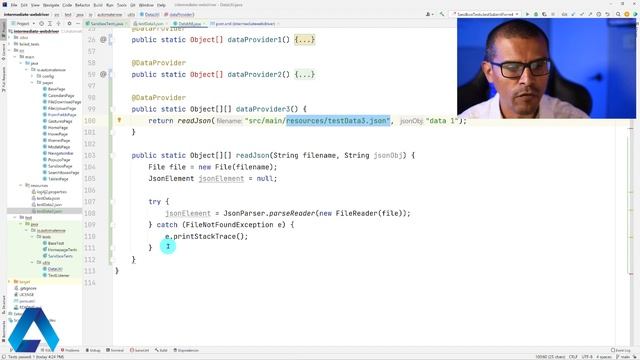640x360 pixels.
Task: Open the user account icon dropdown
Action: click(x=429, y=14)
